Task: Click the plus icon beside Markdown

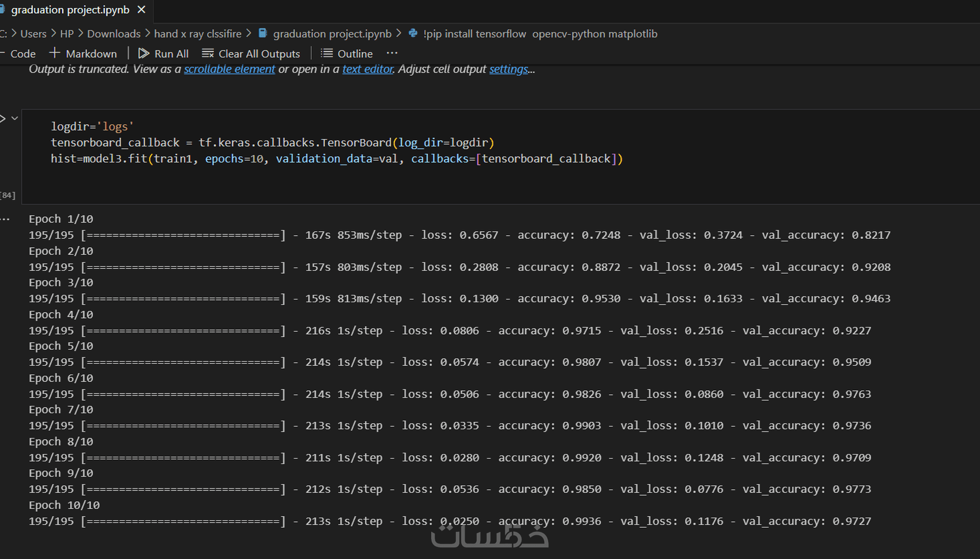Action: pyautogui.click(x=55, y=53)
